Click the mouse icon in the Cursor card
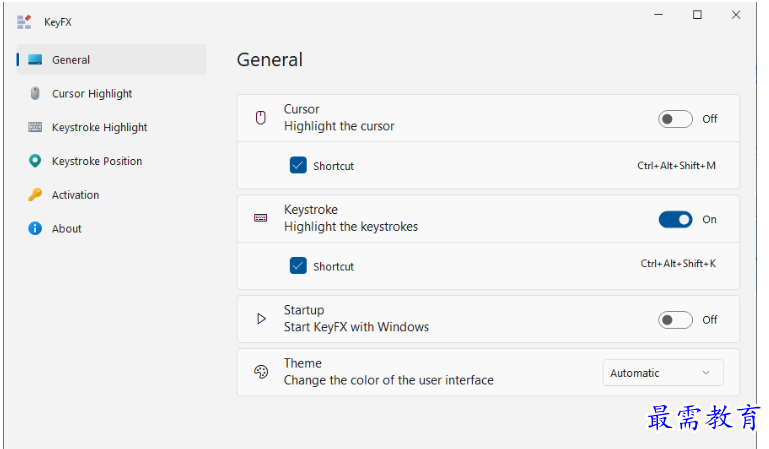Screen dimensions: 769x449 pos(261,118)
